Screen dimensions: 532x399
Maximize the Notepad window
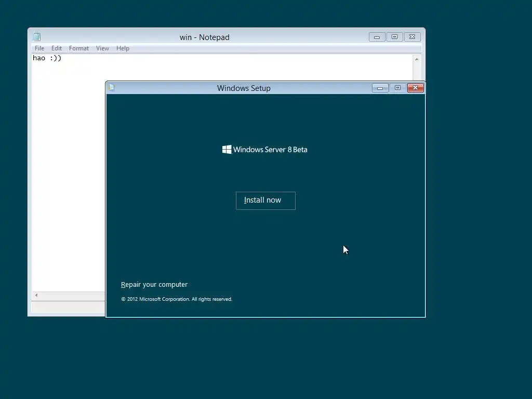[395, 37]
